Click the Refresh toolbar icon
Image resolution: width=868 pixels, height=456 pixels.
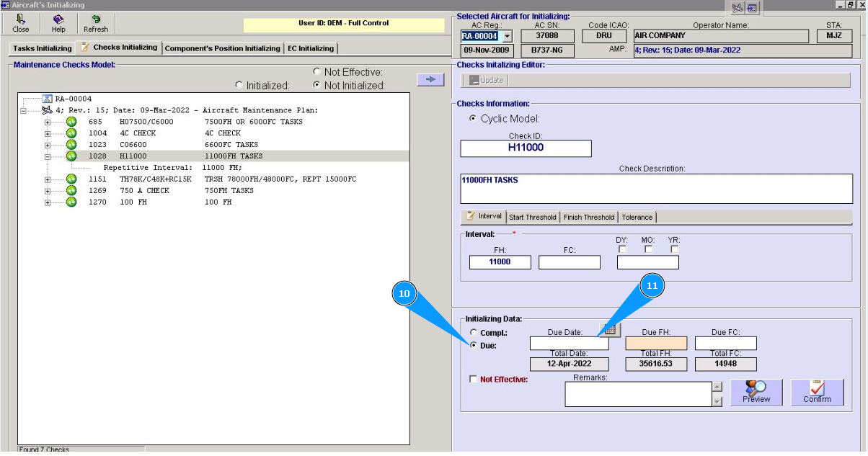click(x=95, y=23)
